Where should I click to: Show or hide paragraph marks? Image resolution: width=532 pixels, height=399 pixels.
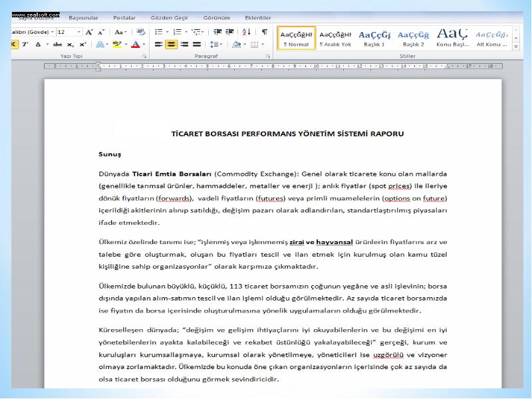pyautogui.click(x=264, y=32)
